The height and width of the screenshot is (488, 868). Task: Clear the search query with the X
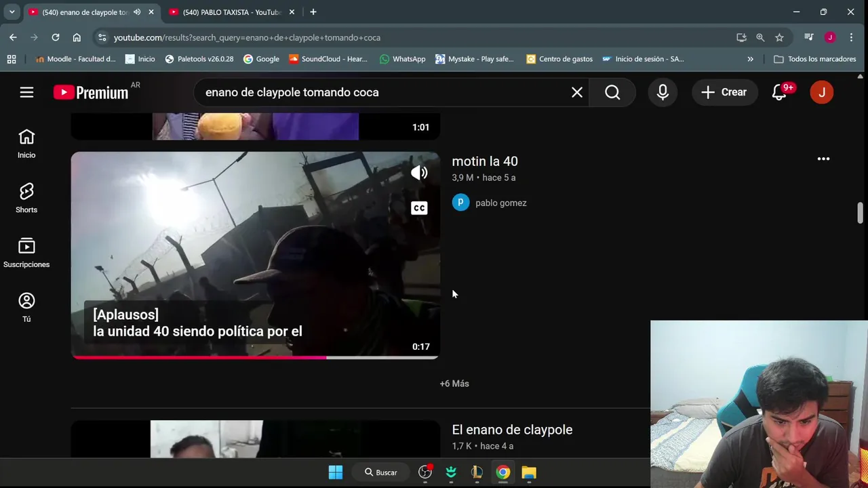[577, 92]
